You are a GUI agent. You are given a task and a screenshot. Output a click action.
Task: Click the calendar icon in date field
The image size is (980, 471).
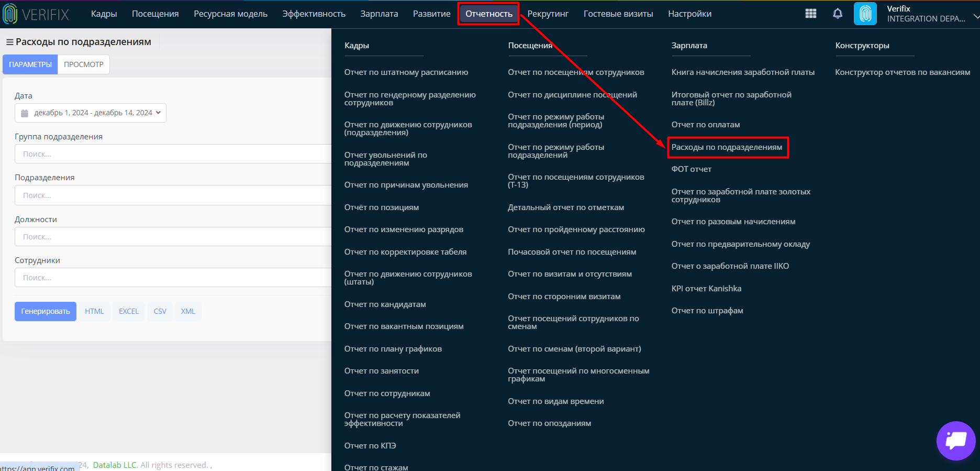(25, 113)
